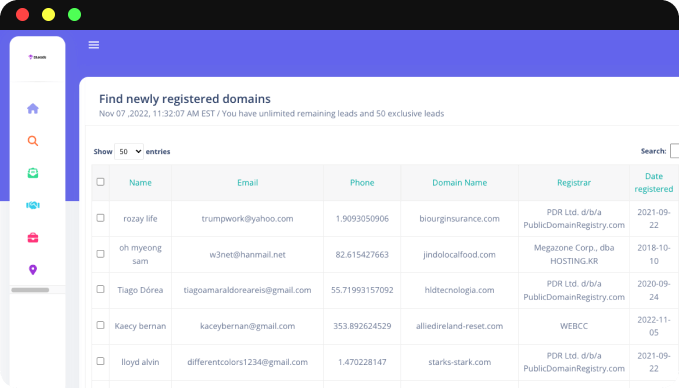
Task: Tick the select-all checkbox in table header
Action: pyautogui.click(x=100, y=182)
